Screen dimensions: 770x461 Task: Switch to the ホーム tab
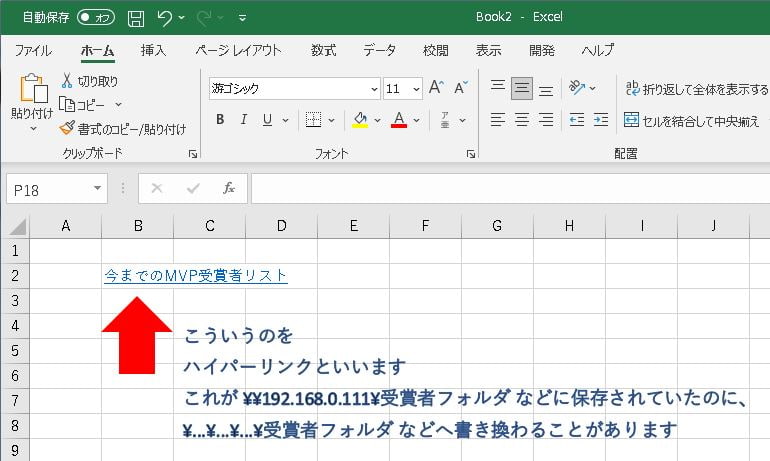click(x=98, y=50)
